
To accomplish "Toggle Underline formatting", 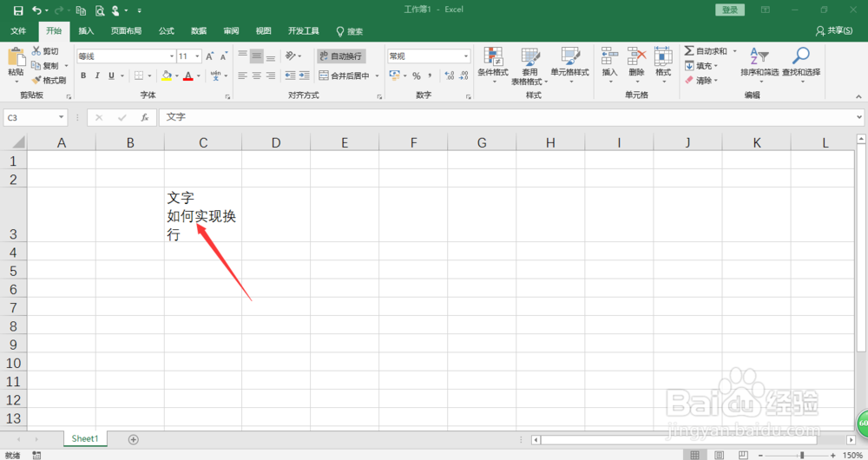I will pyautogui.click(x=111, y=76).
